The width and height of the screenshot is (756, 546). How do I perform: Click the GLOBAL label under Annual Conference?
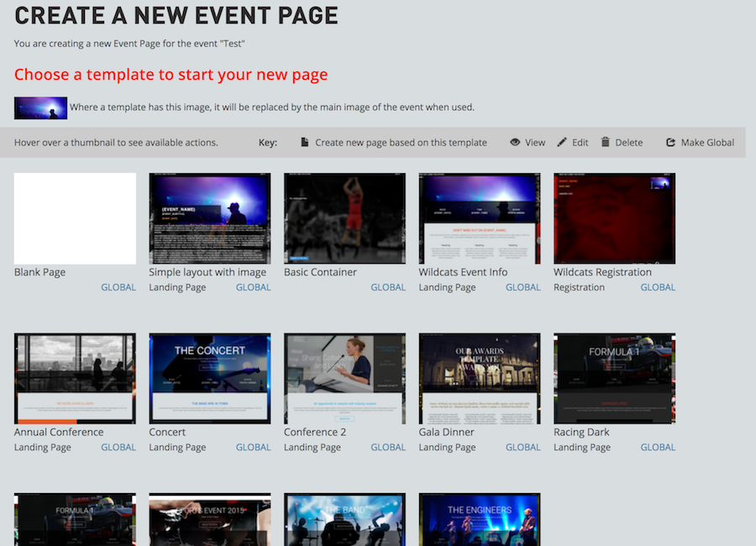118,447
